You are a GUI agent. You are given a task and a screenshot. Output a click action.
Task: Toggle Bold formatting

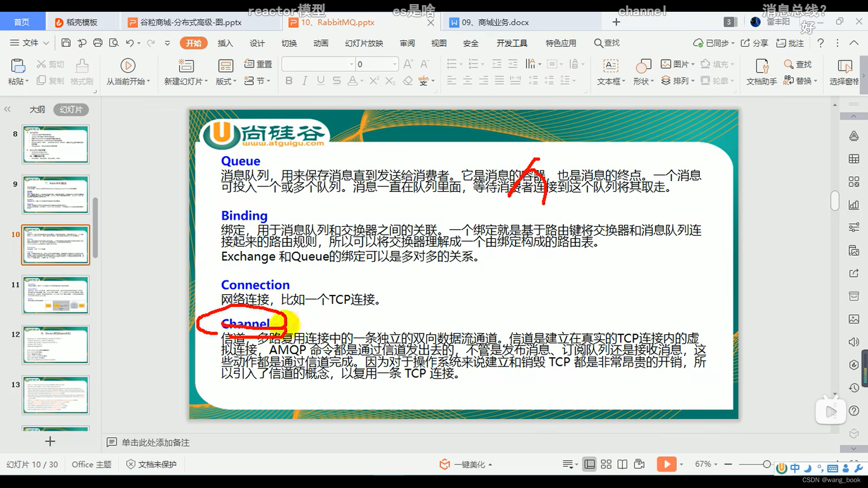(289, 80)
